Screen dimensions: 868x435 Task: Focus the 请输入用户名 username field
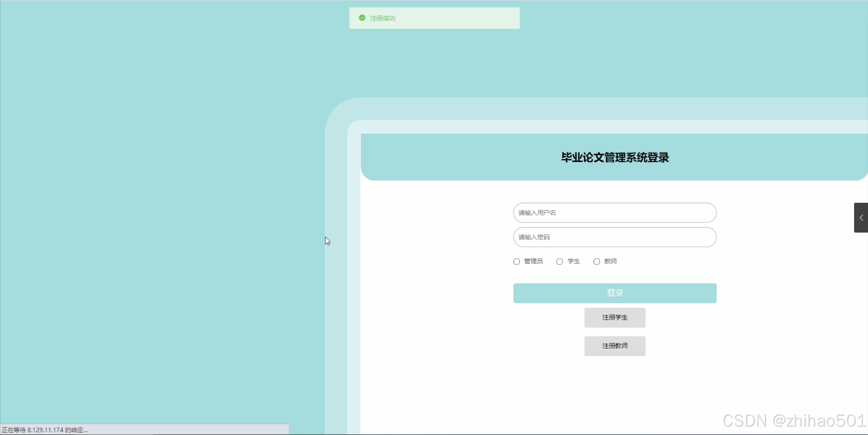[x=614, y=213]
